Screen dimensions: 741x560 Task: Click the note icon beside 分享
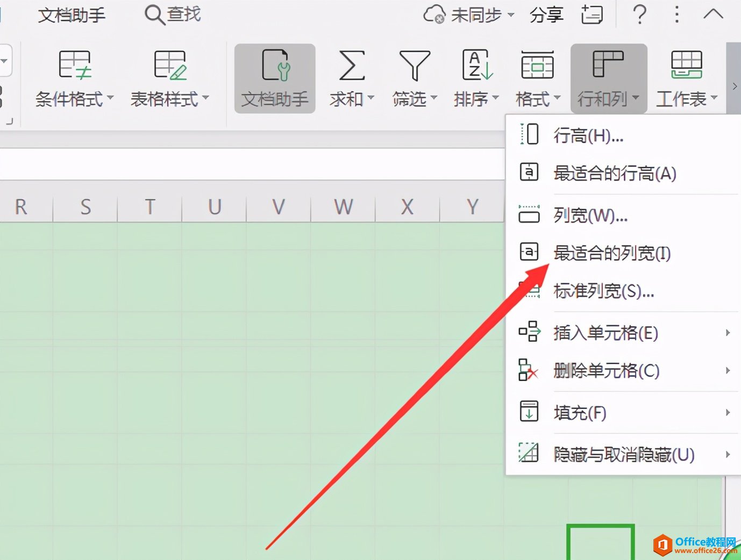(592, 15)
